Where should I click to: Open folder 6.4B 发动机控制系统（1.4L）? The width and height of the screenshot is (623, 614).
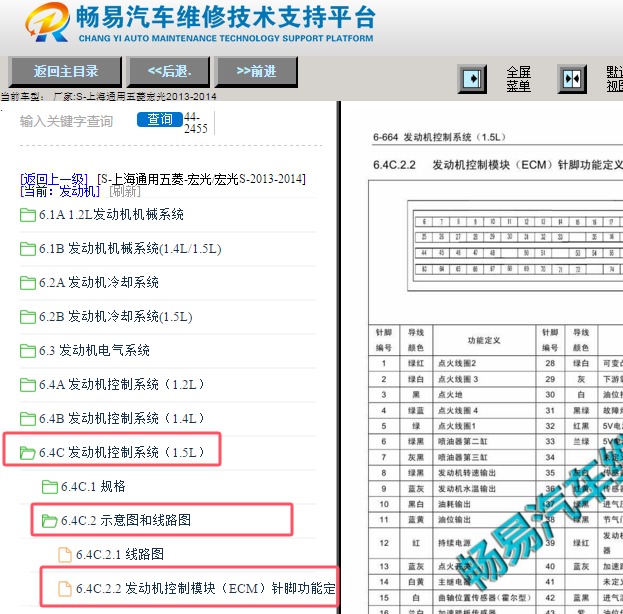(122, 418)
